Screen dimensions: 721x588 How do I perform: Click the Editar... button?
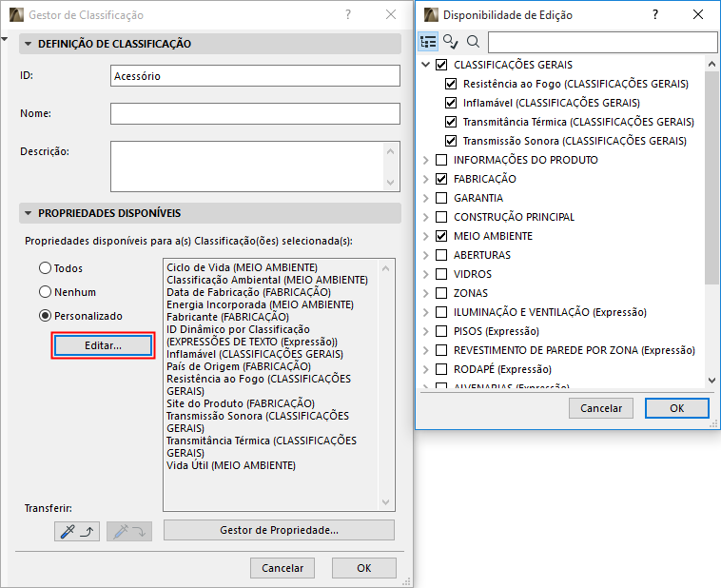tap(103, 345)
